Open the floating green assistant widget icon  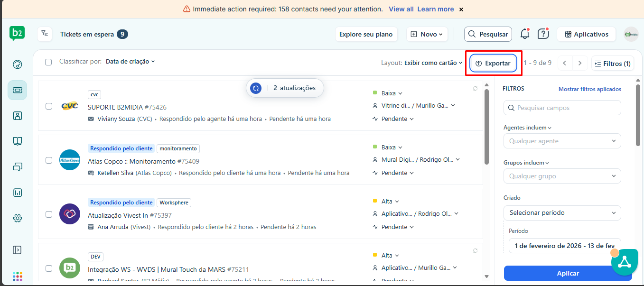(625, 262)
